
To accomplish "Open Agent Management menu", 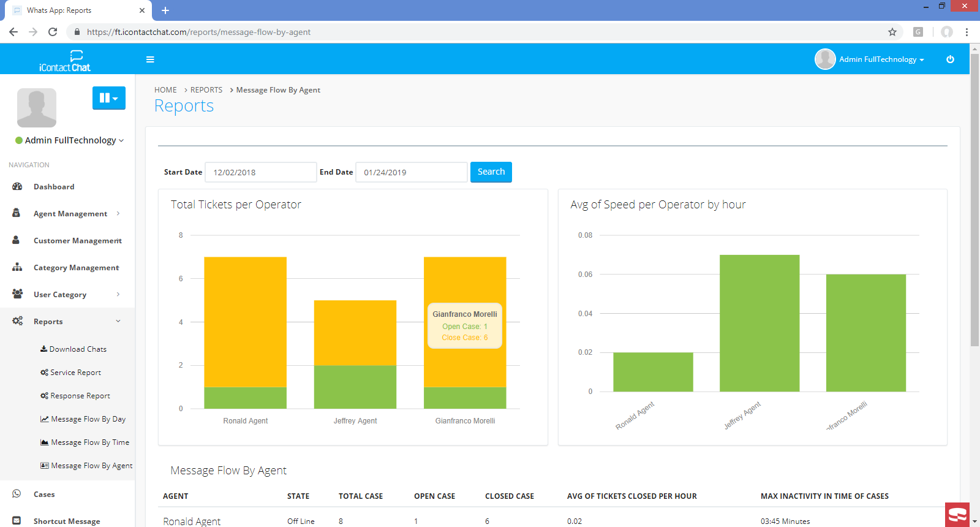I will [70, 214].
